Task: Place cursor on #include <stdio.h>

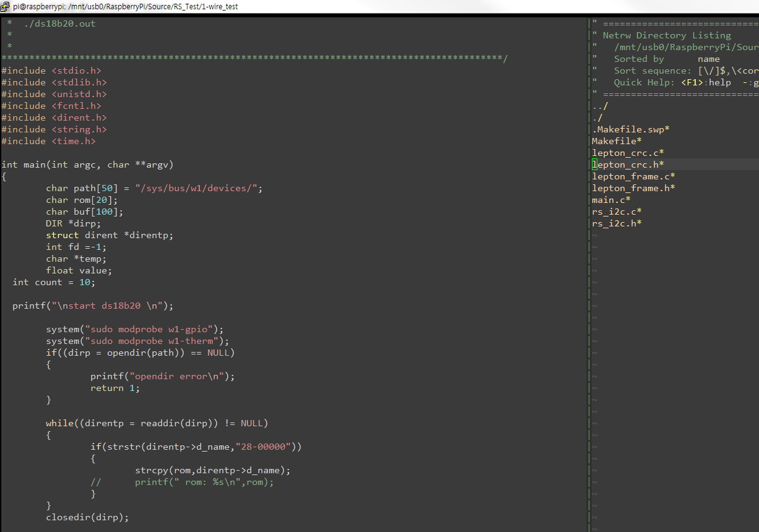Action: click(51, 71)
